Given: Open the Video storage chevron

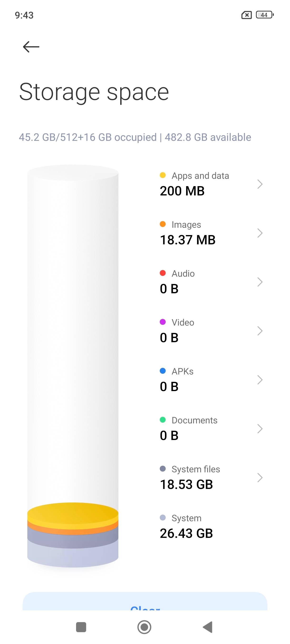Looking at the screenshot, I should click(x=260, y=331).
